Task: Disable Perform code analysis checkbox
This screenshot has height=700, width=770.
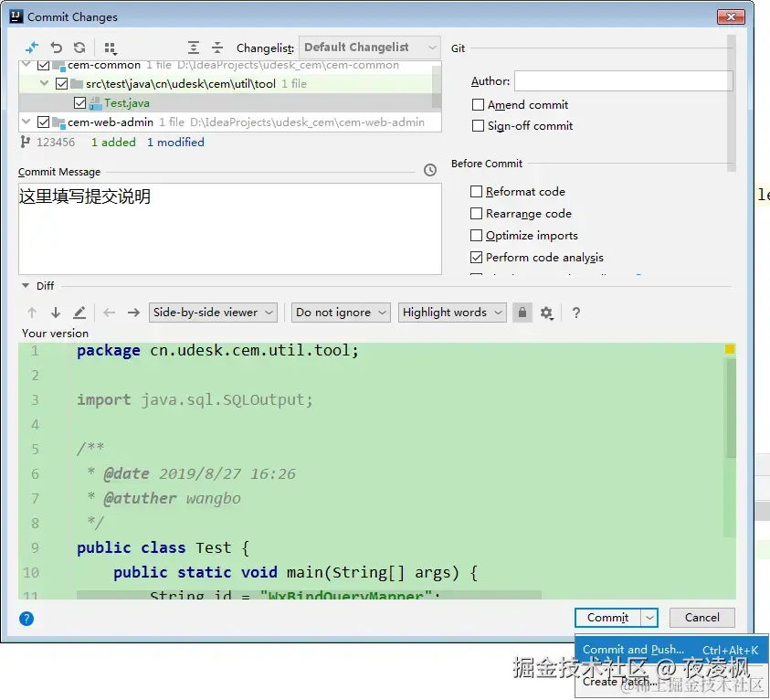Action: click(x=476, y=257)
